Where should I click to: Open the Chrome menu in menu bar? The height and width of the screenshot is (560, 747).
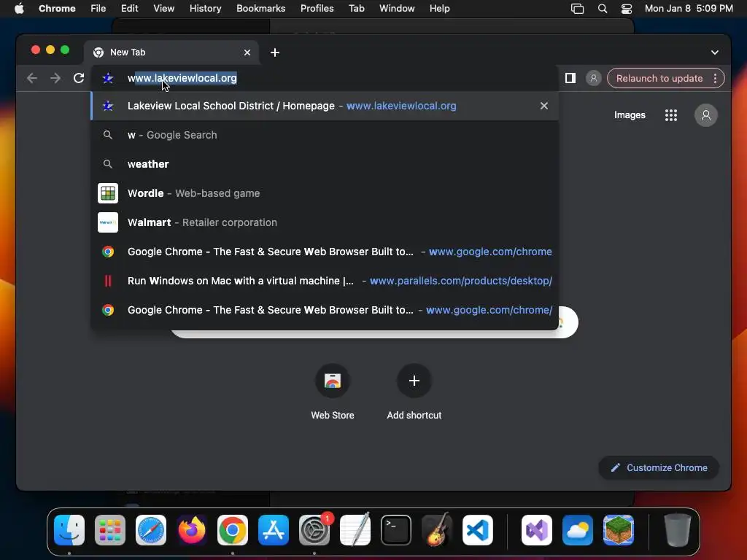[x=57, y=9]
